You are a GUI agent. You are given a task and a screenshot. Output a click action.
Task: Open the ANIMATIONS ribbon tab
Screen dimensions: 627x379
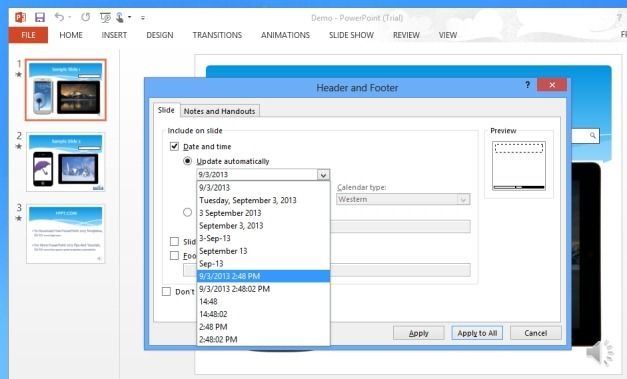(x=285, y=35)
